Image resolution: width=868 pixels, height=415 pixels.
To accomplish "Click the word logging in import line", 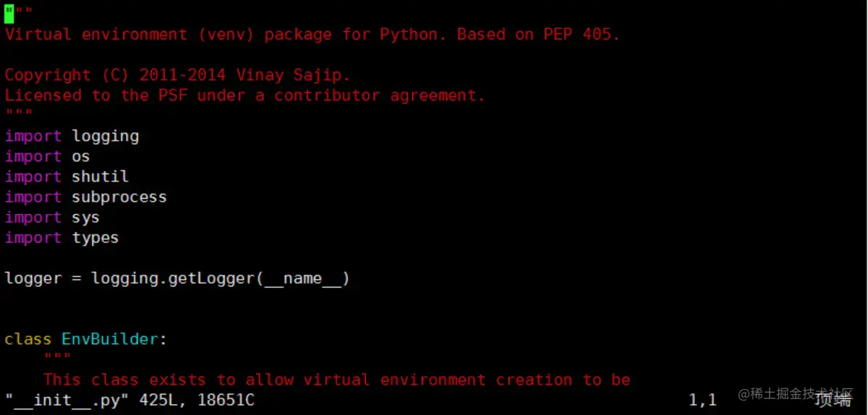I will tap(105, 136).
